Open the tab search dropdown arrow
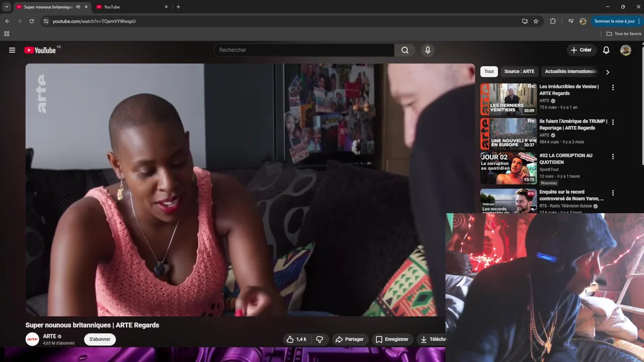This screenshot has width=644, height=362. click(x=7, y=7)
